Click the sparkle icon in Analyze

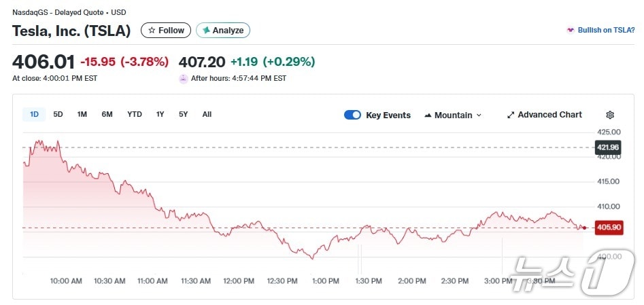tap(206, 31)
